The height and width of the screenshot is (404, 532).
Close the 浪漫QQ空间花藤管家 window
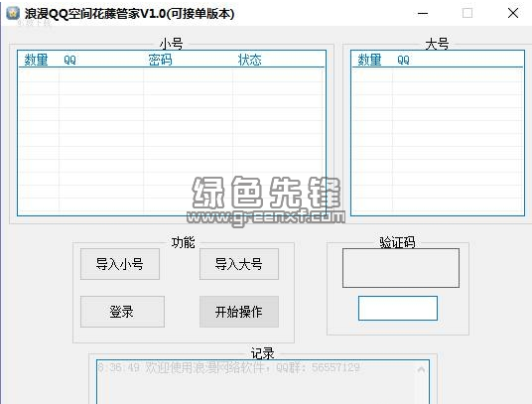[513, 14]
